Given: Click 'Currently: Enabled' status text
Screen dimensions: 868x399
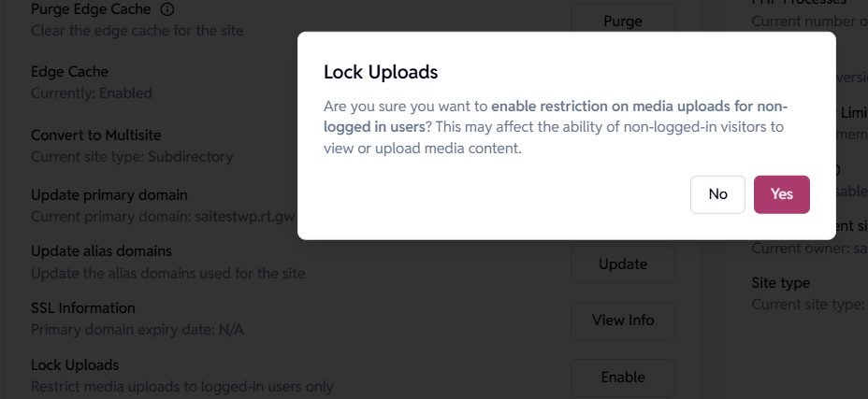Looking at the screenshot, I should tap(91, 93).
